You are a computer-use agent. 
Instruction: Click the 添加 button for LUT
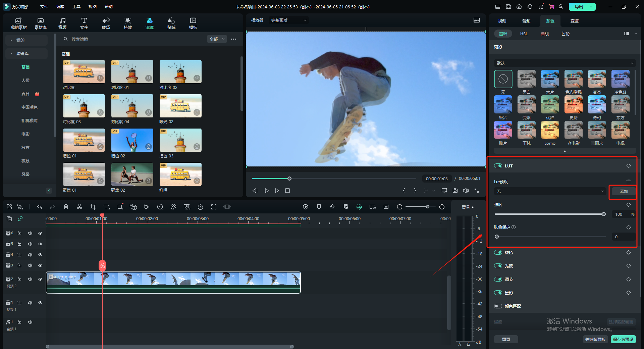click(x=624, y=191)
